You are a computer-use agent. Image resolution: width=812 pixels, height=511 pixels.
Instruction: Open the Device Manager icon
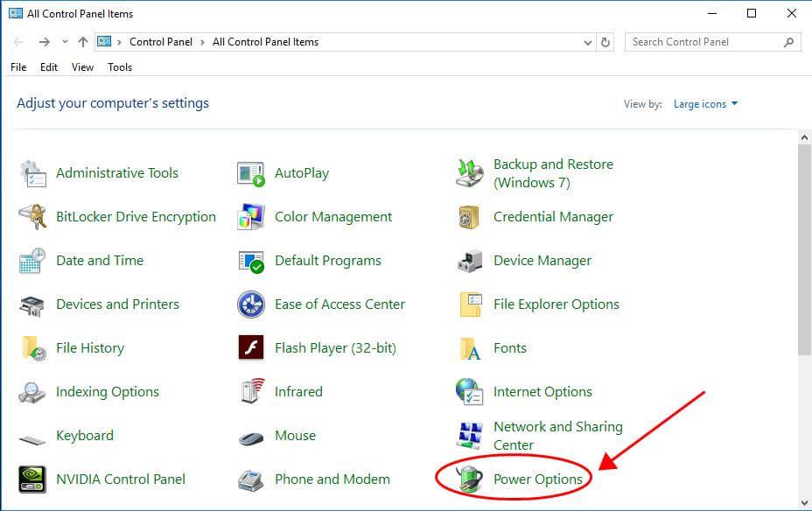(x=470, y=261)
